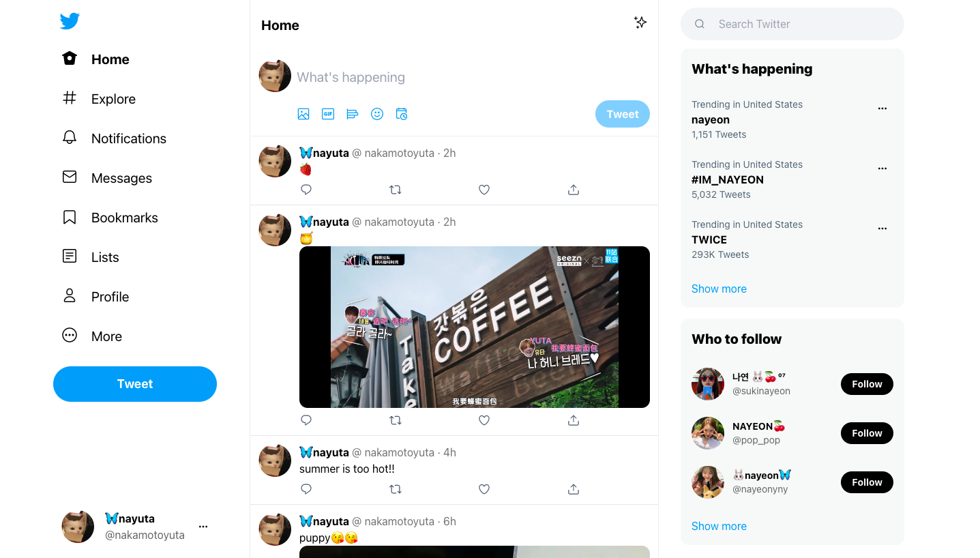Click the Twitter bird logo
Viewport: 980px width, 558px height.
pyautogui.click(x=70, y=21)
